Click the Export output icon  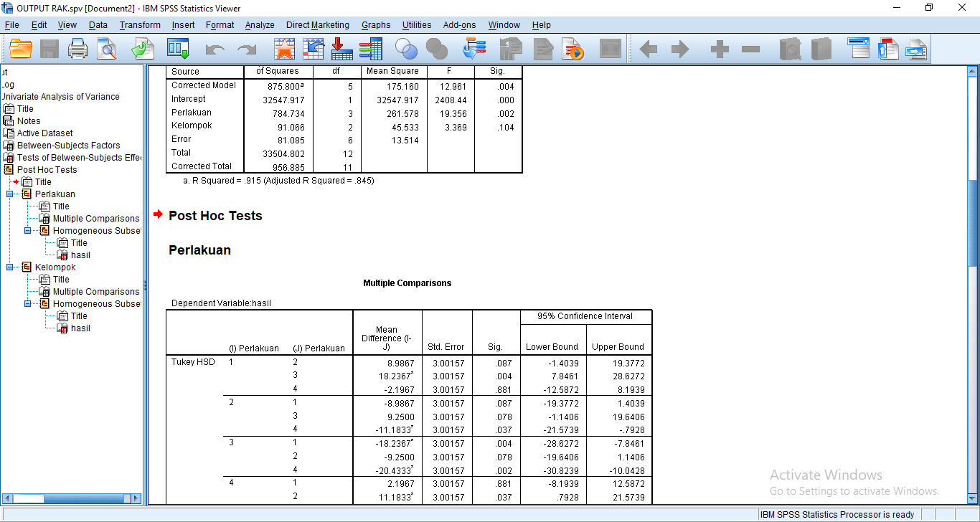(x=143, y=49)
